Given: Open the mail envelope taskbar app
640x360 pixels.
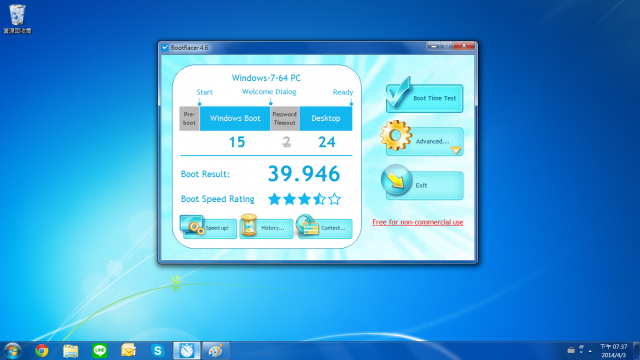Looking at the screenshot, I should click(x=129, y=351).
